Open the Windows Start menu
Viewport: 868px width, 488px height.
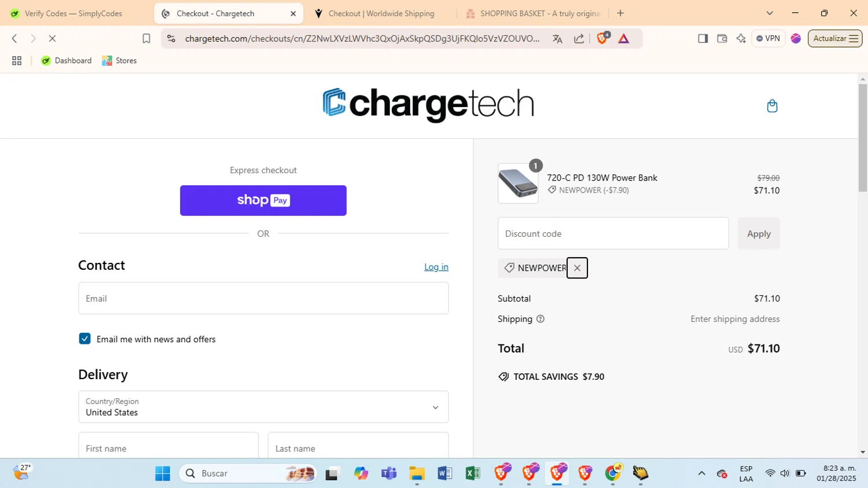click(163, 474)
